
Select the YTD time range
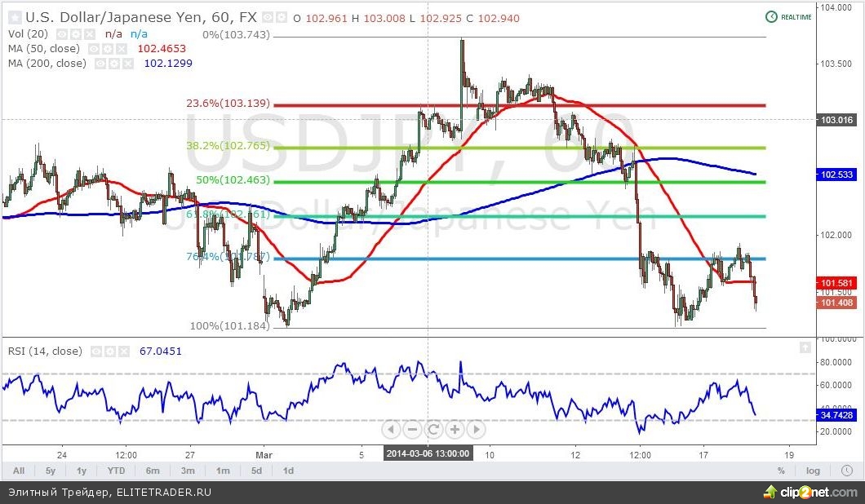click(116, 471)
